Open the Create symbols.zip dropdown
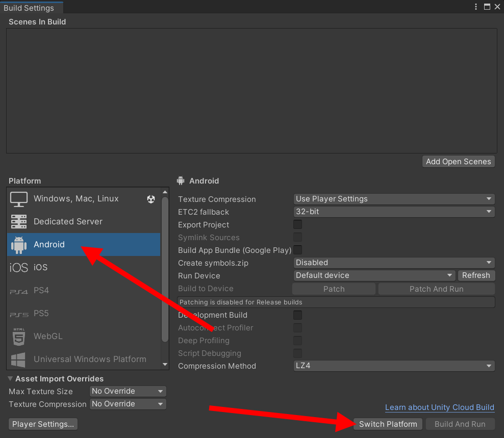 (x=394, y=263)
